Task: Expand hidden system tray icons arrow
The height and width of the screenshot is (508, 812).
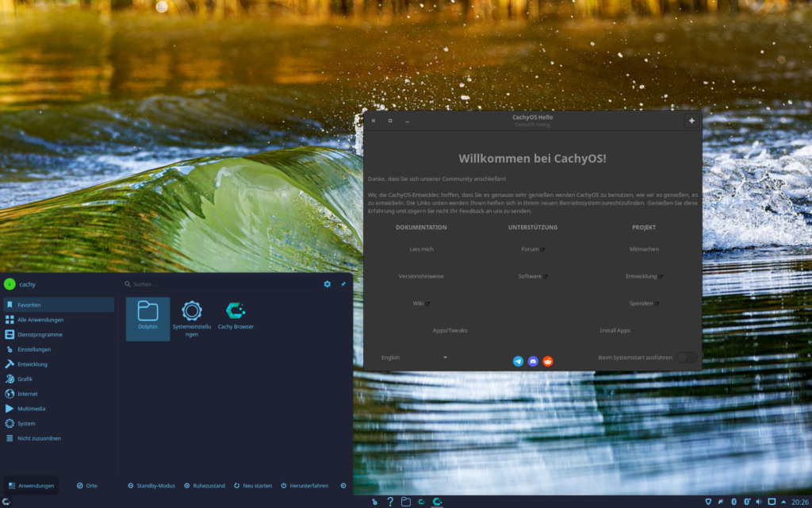Action: tap(783, 502)
